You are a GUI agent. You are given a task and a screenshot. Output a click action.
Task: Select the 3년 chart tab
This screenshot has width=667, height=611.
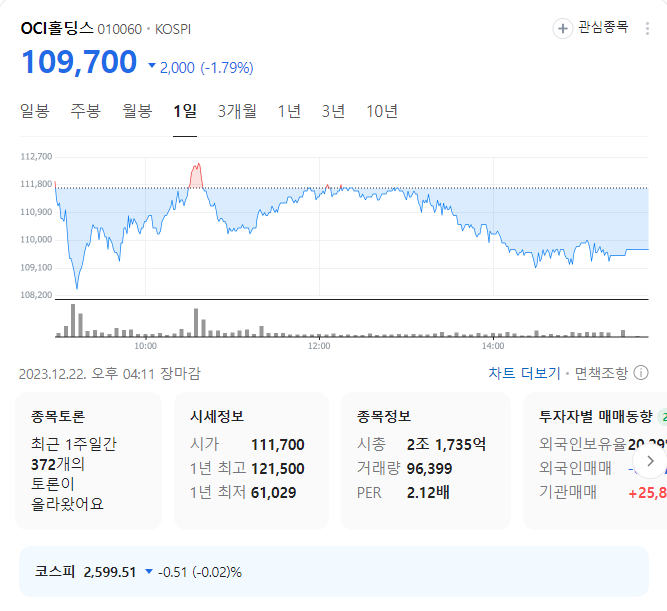333,111
